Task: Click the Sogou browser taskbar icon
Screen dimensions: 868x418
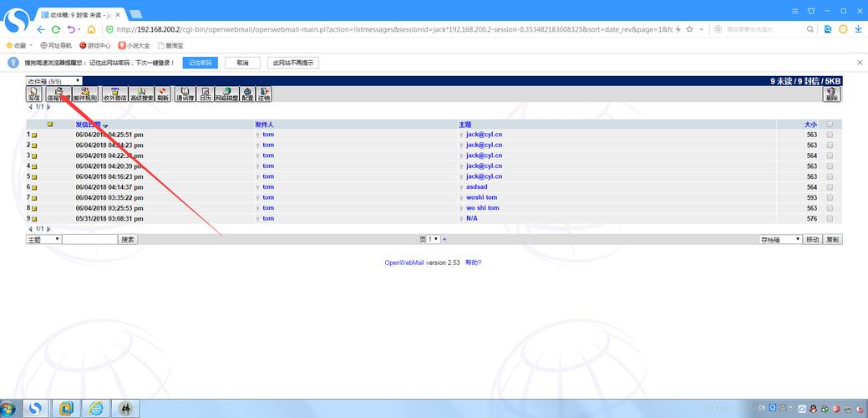Action: (x=36, y=408)
